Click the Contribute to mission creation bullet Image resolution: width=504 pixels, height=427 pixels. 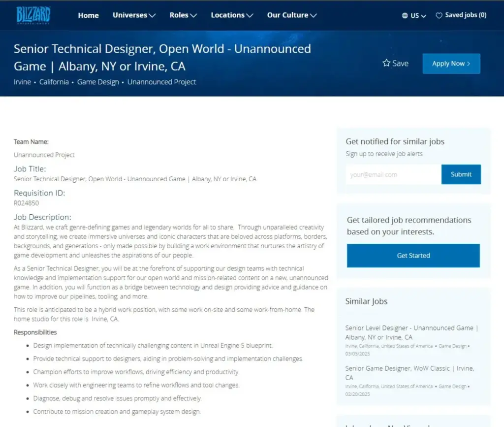117,412
